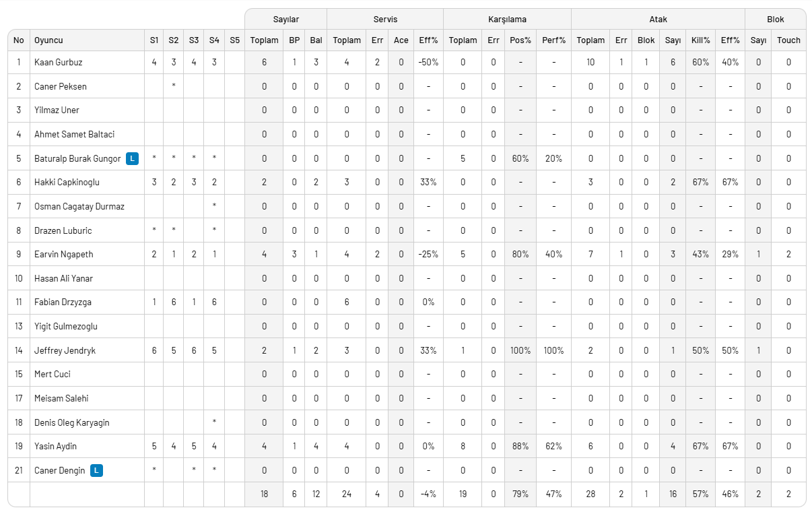812x516 pixels.
Task: Click the Atak group header
Action: (x=658, y=19)
